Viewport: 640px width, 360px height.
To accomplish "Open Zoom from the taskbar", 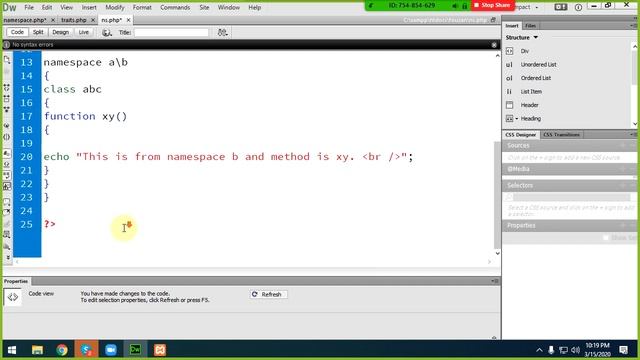I will [111, 350].
